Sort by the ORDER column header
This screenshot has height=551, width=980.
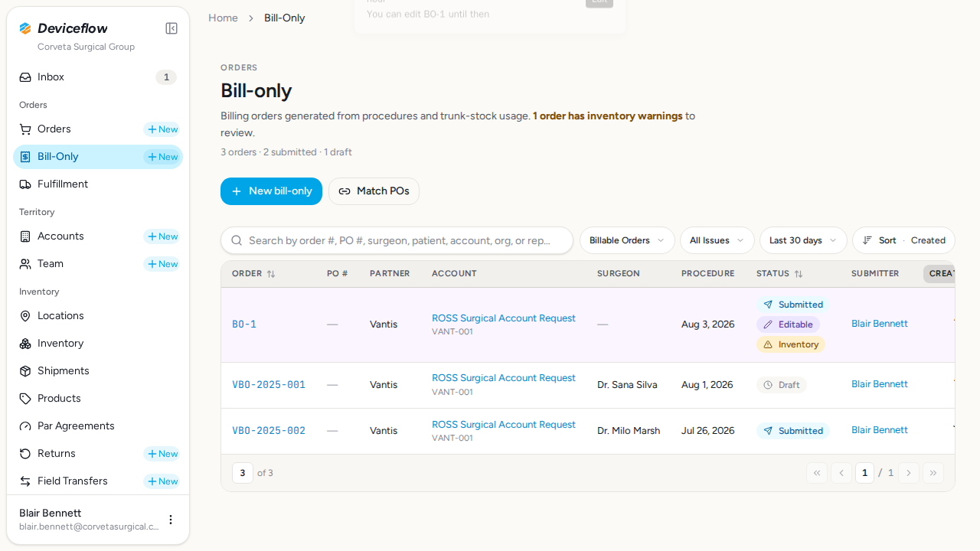click(x=253, y=274)
